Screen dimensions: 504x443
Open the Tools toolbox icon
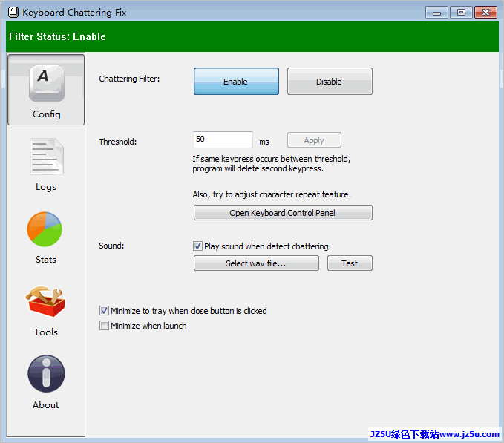tap(45, 301)
